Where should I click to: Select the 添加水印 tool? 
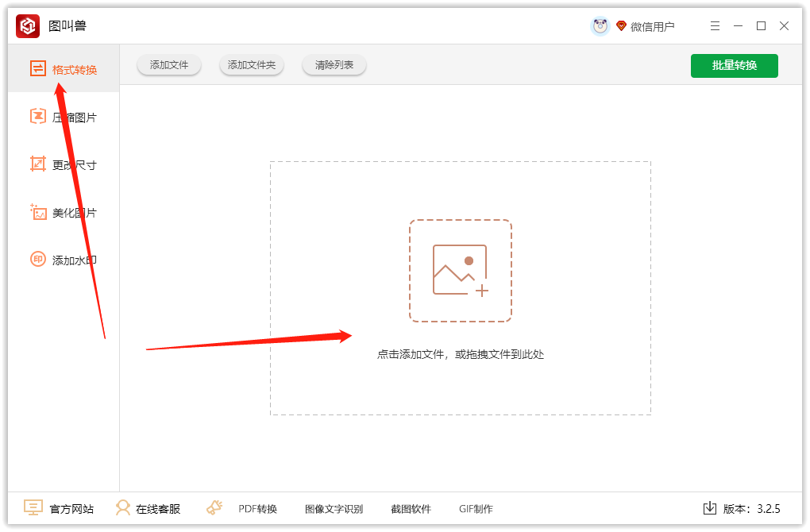point(64,260)
